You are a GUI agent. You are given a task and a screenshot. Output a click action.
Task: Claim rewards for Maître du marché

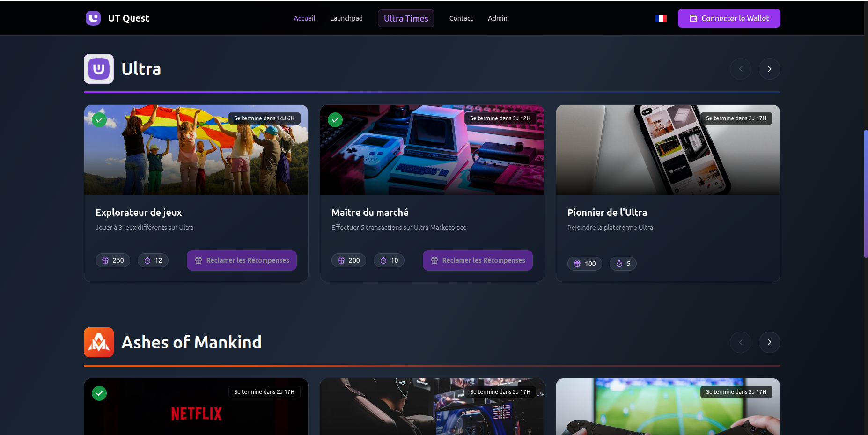pyautogui.click(x=478, y=260)
